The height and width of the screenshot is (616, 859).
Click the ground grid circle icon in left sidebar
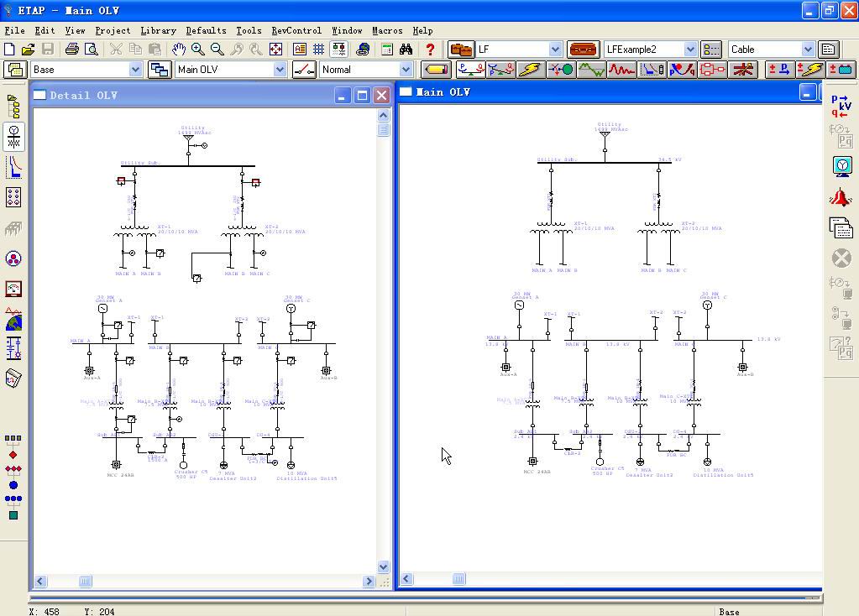13,258
